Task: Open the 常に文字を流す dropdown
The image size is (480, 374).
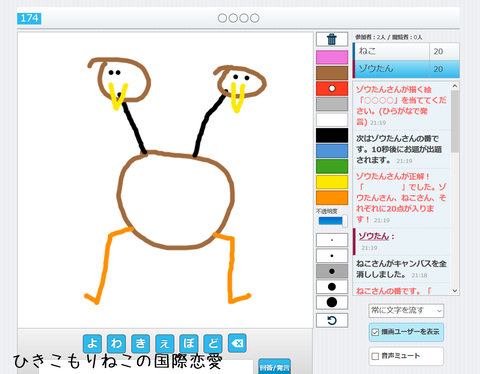Action: 406,311
